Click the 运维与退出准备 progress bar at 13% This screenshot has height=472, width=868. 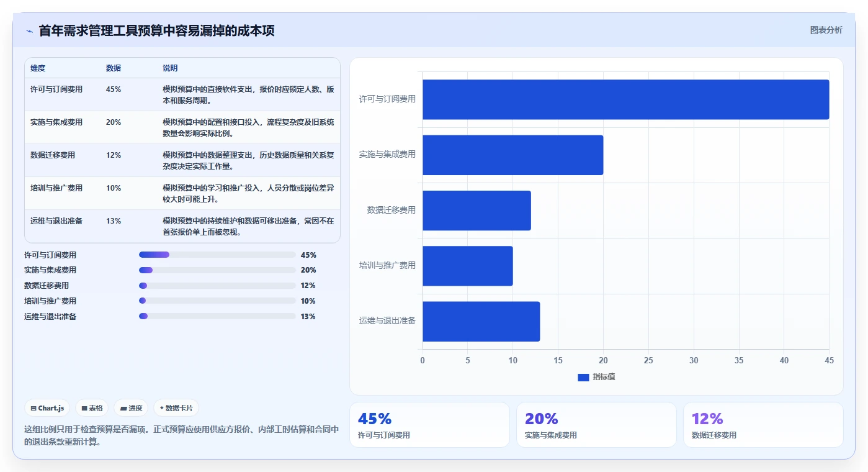tap(217, 316)
